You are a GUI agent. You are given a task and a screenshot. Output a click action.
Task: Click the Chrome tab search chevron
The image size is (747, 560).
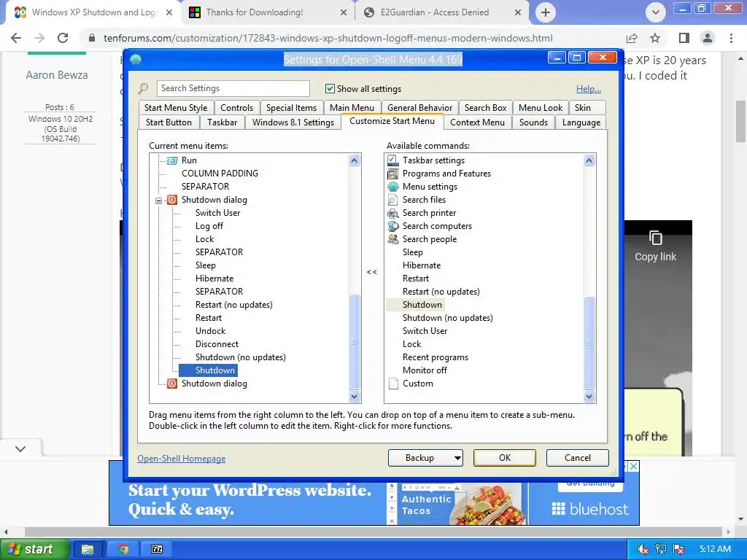click(656, 12)
